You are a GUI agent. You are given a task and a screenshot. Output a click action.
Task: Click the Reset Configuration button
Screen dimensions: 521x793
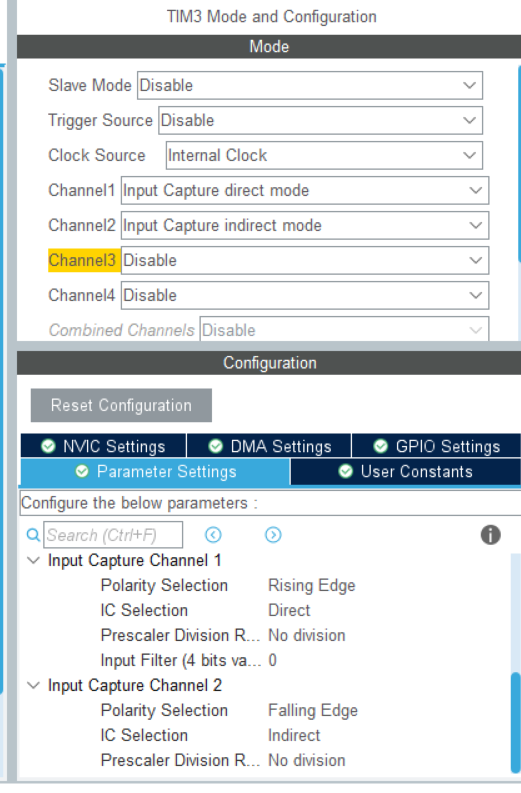pyautogui.click(x=121, y=405)
